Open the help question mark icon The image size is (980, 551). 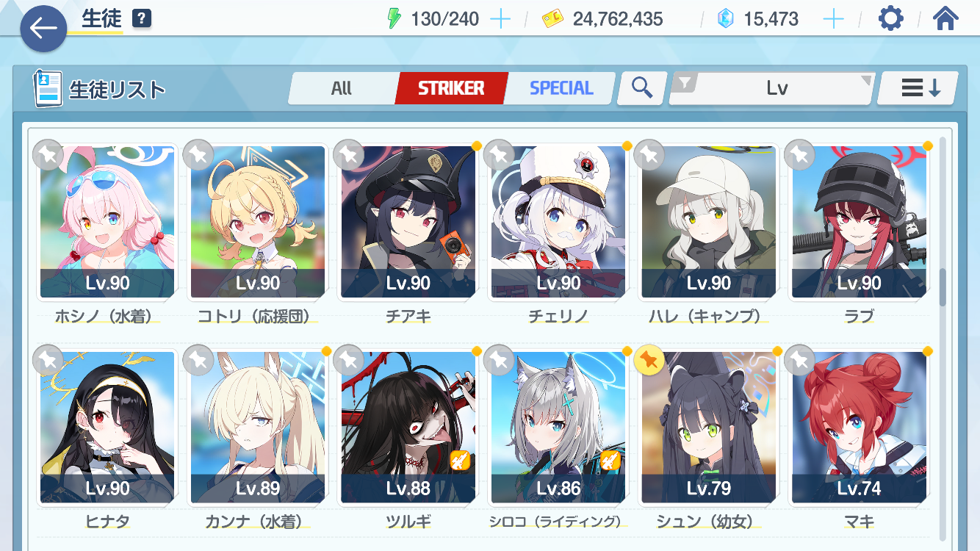[142, 18]
